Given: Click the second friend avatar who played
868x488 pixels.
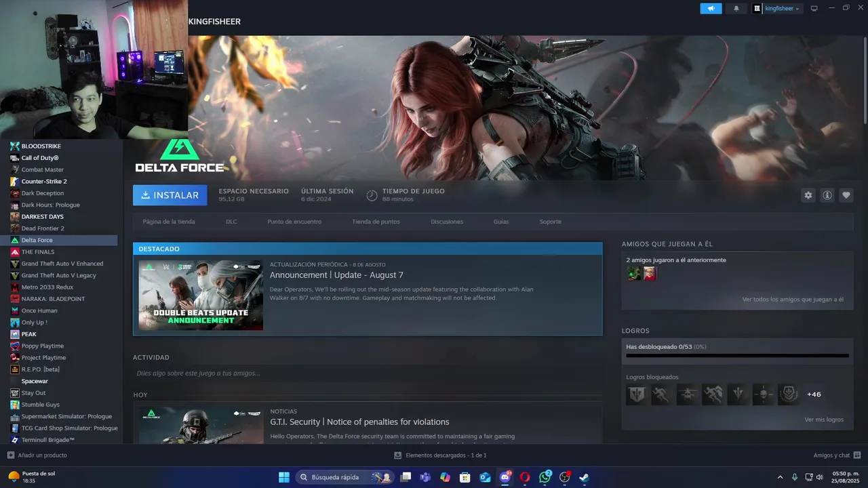Looking at the screenshot, I should coord(650,273).
